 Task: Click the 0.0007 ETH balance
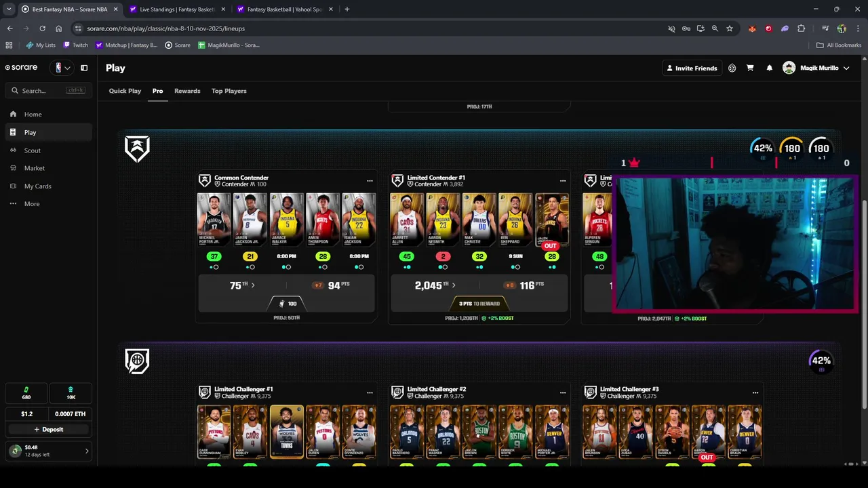click(x=71, y=413)
